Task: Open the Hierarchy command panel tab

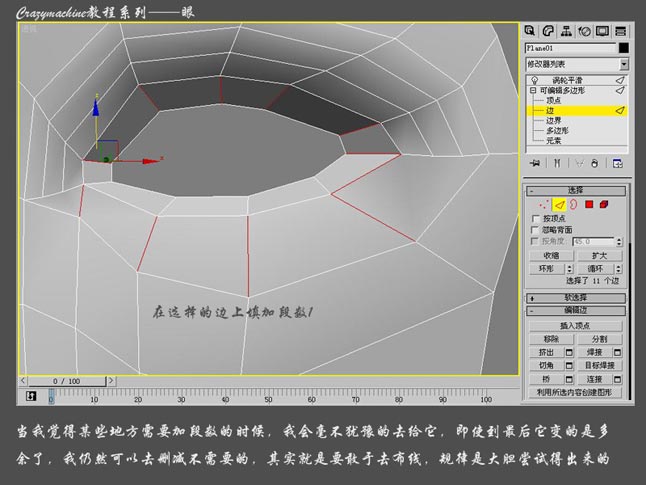Action: point(566,31)
